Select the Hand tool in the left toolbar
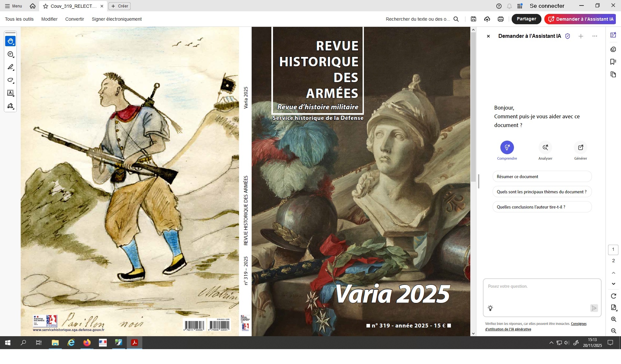The width and height of the screenshot is (621, 364). tap(10, 41)
